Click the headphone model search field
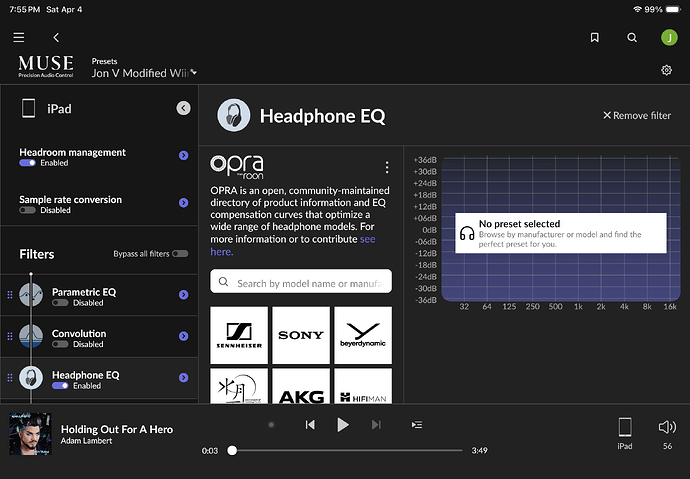Viewport: 690px width, 479px height. coord(301,282)
